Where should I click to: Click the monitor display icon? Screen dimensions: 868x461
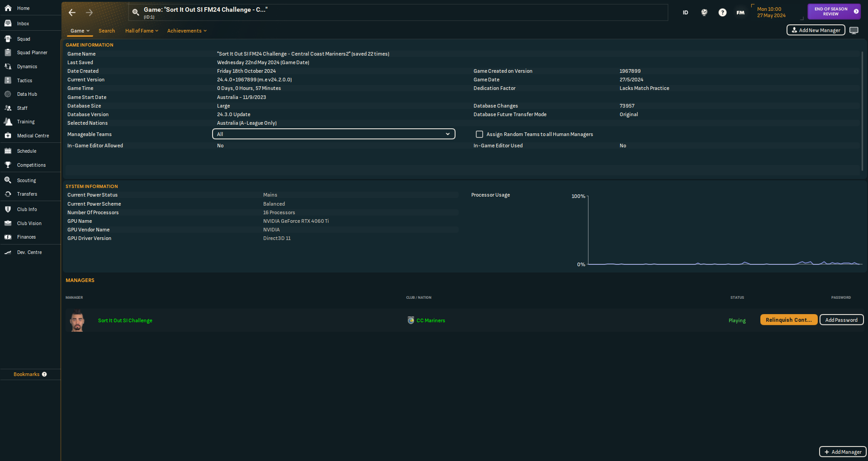(x=854, y=30)
